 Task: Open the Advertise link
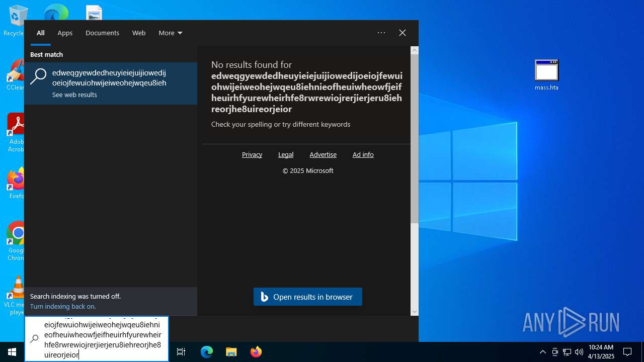click(x=323, y=154)
